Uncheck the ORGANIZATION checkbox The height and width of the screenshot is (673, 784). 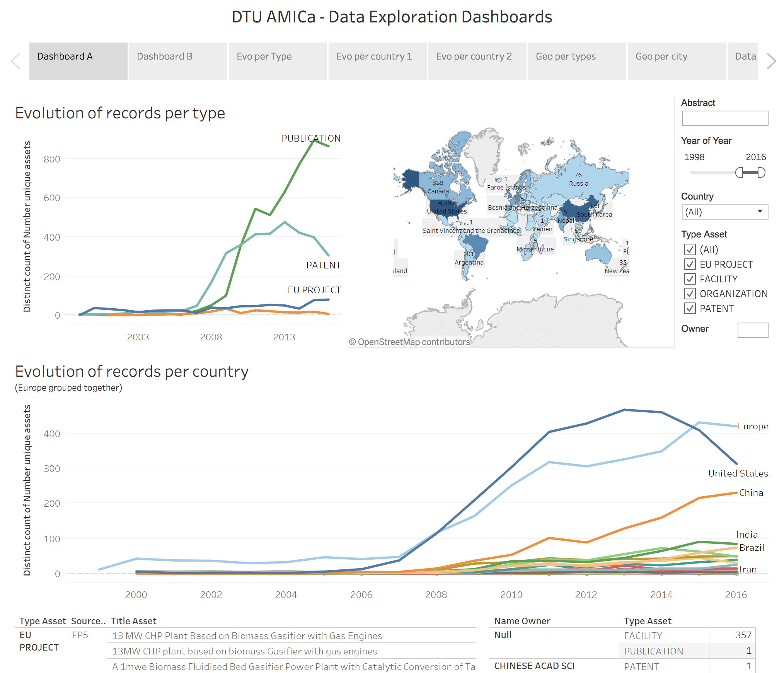[x=690, y=294]
